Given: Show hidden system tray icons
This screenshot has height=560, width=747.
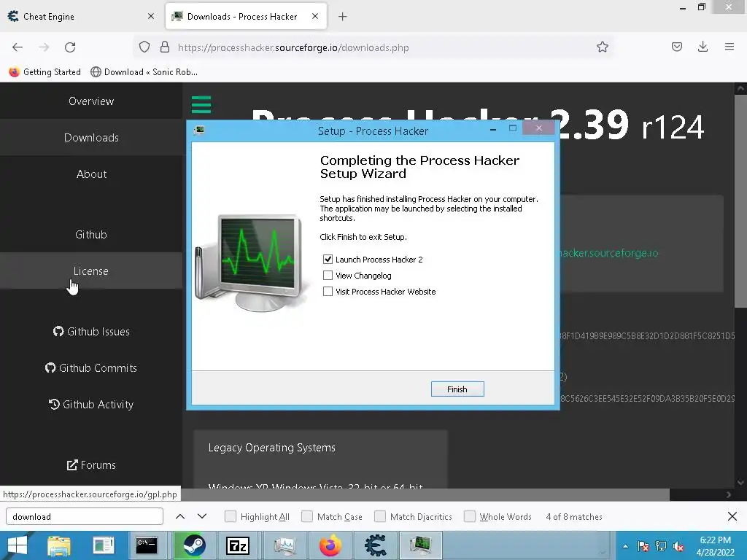Looking at the screenshot, I should [625, 546].
